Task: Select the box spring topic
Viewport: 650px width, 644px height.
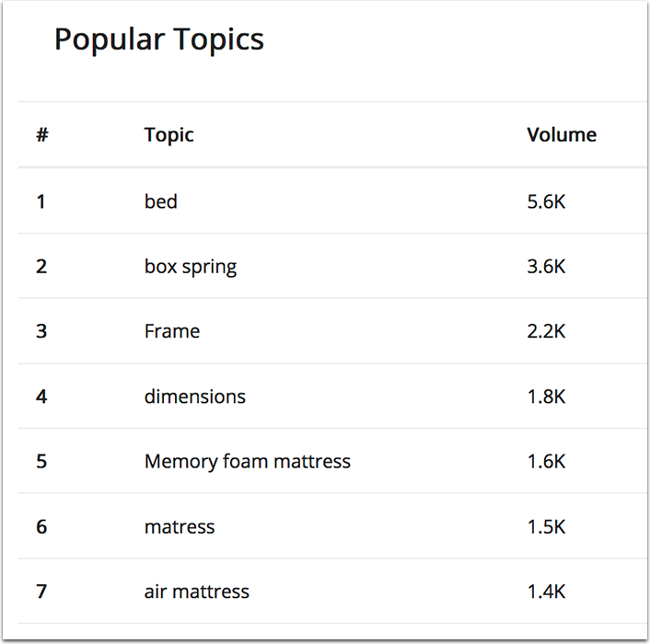Action: point(191,267)
